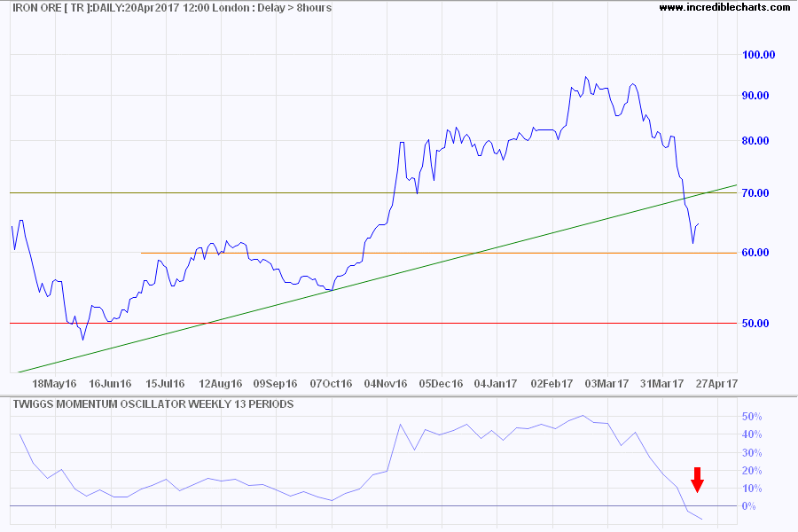Click the 05Dec16 date label

coord(441,383)
